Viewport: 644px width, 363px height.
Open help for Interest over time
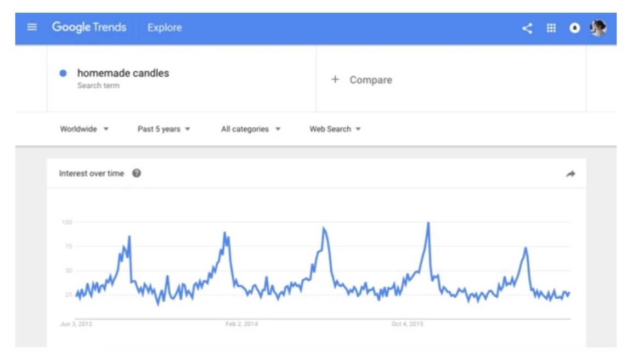137,173
